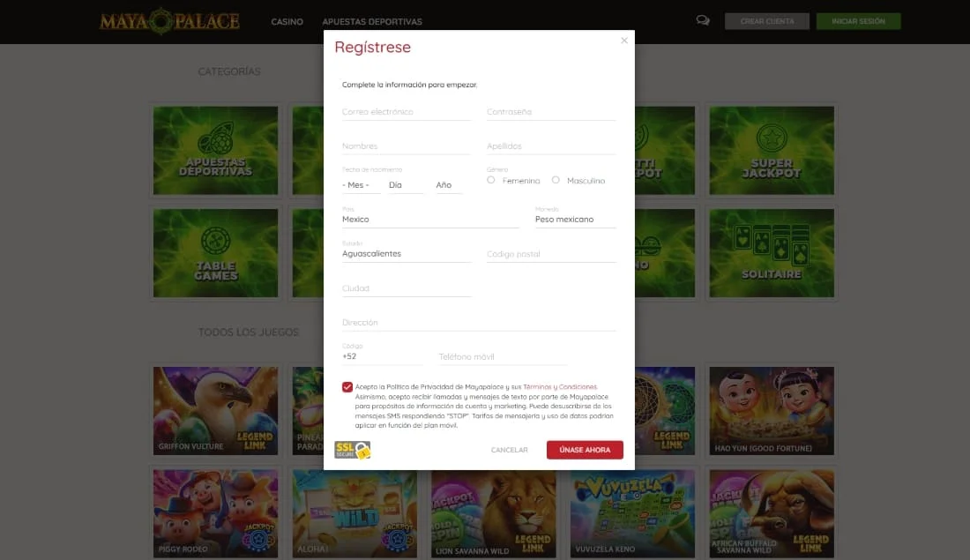Screen dimensions: 970x560
Task: Open the chat bubble icon in top bar
Action: pos(702,19)
